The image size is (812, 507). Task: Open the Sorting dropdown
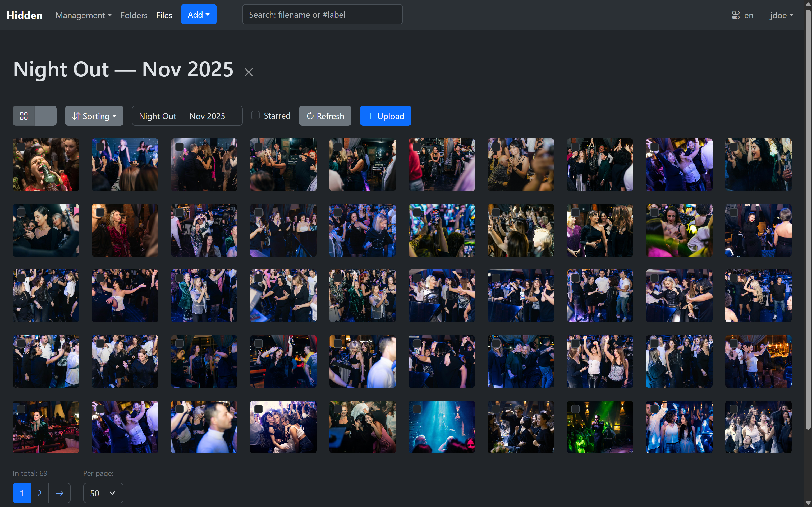[x=94, y=116]
